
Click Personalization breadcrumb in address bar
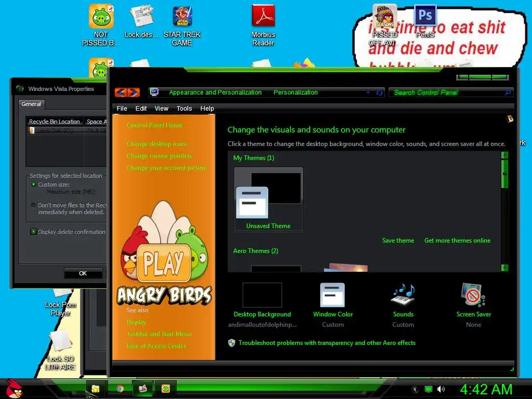coord(296,92)
